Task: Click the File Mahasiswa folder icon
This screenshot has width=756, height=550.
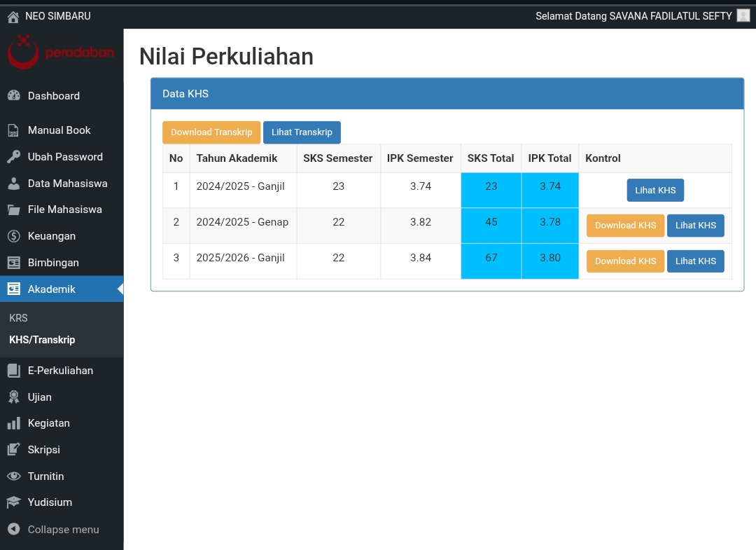Action: [14, 210]
